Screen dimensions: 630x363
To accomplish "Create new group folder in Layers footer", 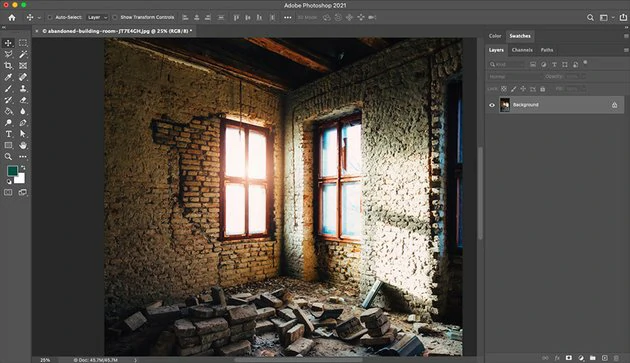I will pyautogui.click(x=593, y=358).
